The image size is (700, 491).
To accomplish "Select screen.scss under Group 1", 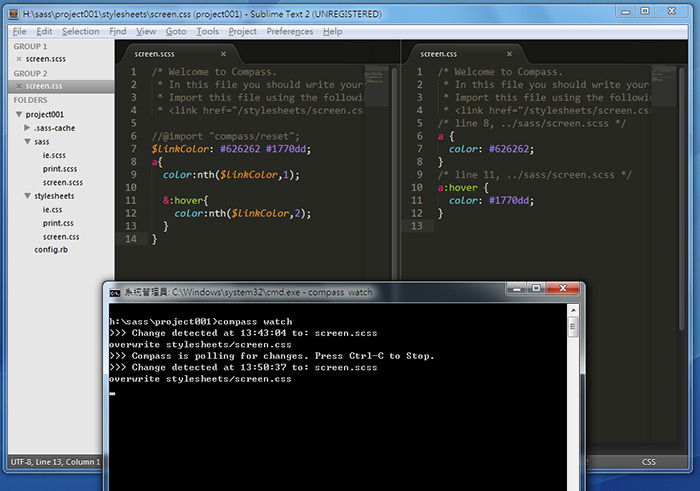I will coord(46,59).
